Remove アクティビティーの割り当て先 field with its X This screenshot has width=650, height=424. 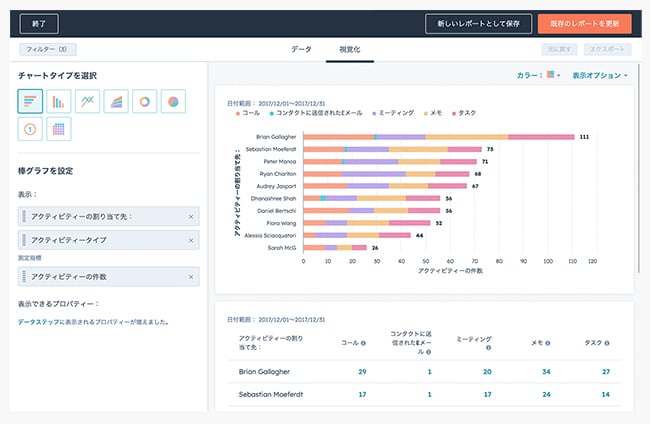pyautogui.click(x=191, y=217)
